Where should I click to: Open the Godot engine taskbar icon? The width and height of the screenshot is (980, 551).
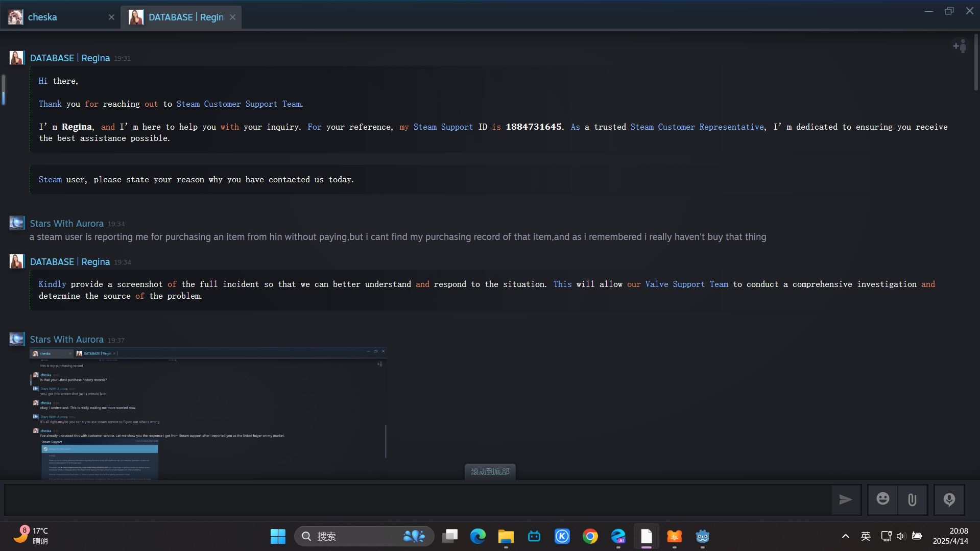703,536
